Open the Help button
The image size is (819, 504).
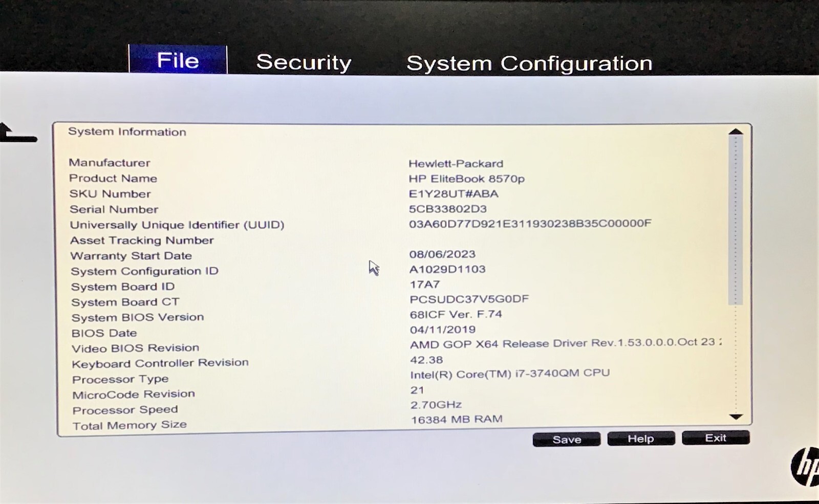coord(641,439)
